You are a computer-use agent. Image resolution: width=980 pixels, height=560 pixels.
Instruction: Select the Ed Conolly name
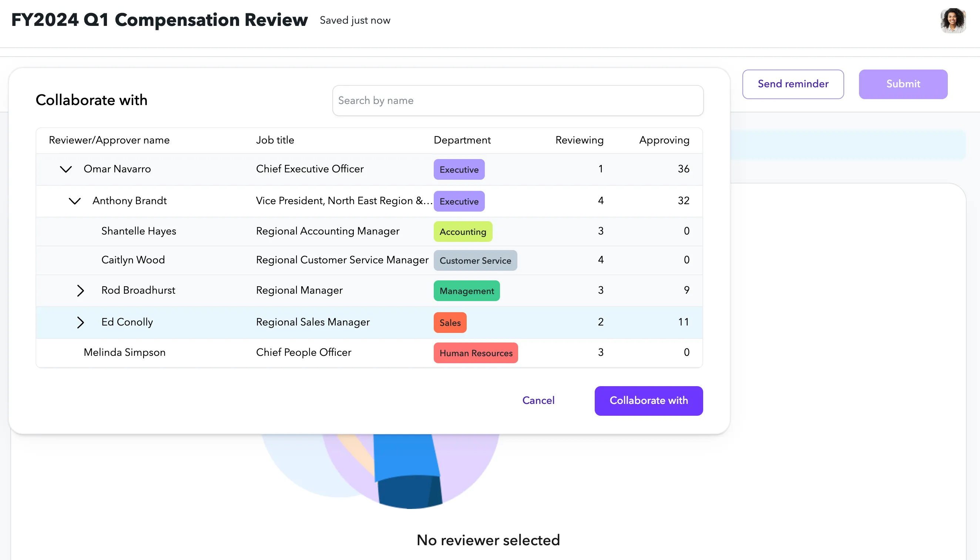pyautogui.click(x=127, y=322)
